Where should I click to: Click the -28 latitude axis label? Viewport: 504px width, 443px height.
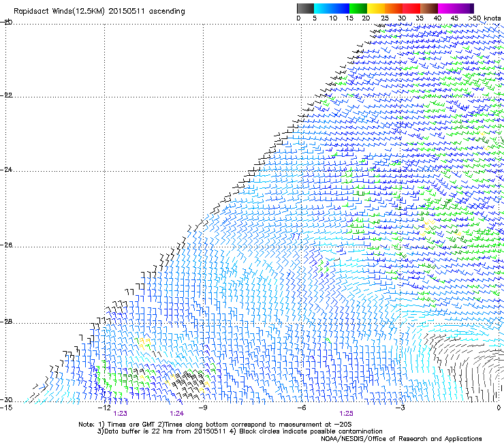(6, 322)
